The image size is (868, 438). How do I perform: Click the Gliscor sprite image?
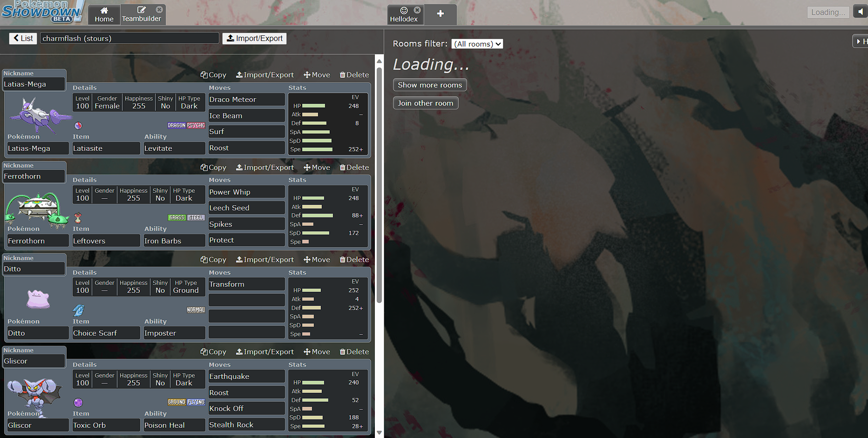(34, 397)
